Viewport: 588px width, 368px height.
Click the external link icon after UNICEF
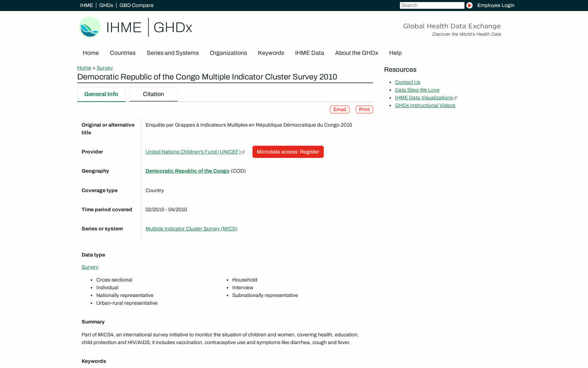point(243,152)
